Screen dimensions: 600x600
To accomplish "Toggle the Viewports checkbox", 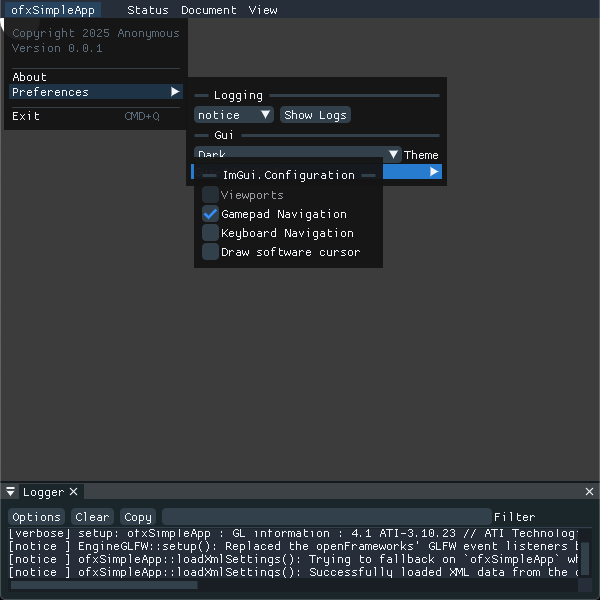I will pyautogui.click(x=210, y=195).
